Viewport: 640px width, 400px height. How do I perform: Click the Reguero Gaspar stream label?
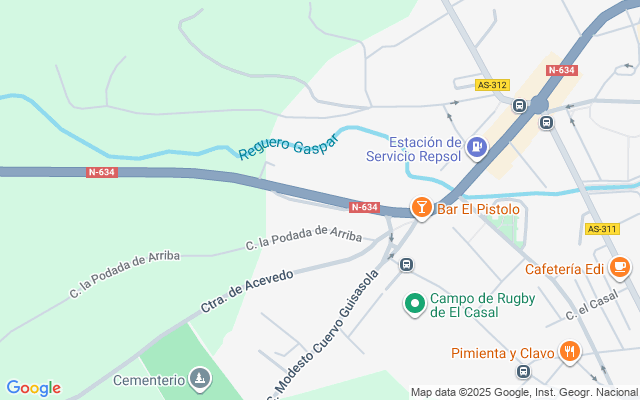coord(289,146)
